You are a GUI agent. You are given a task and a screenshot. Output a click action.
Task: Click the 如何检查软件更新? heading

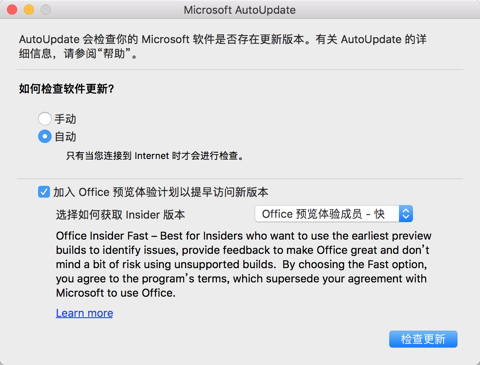coord(67,89)
